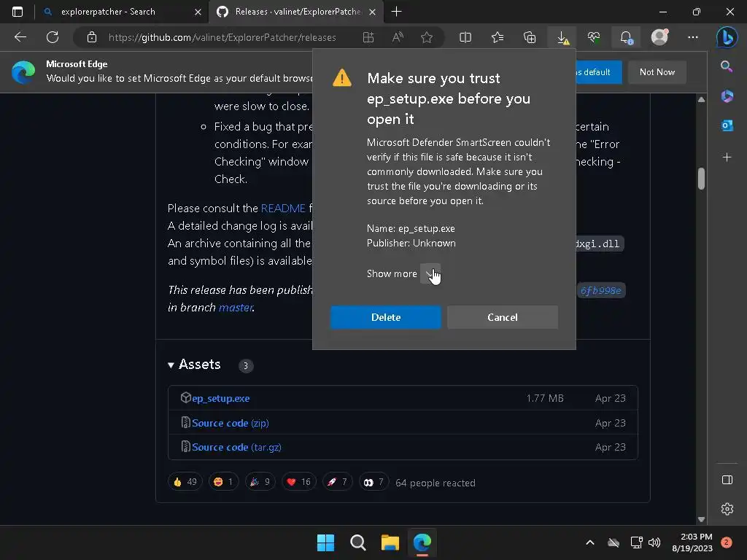Click the address bar URL field
The image size is (747, 560).
pos(222,37)
